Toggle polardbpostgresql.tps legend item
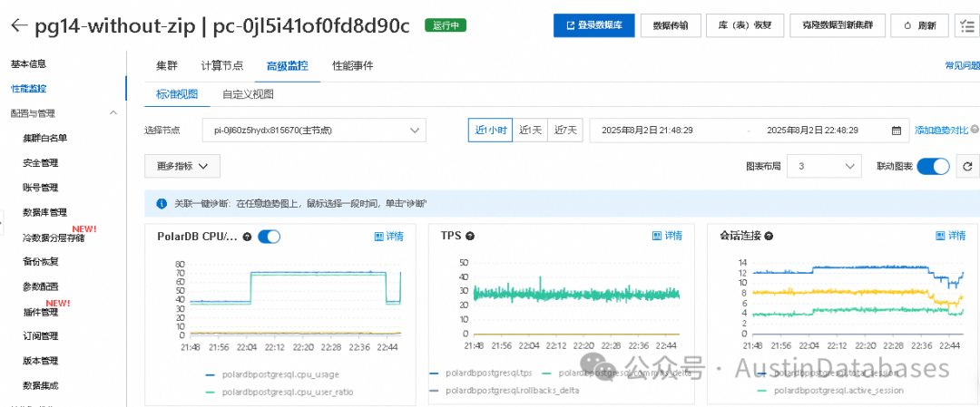Viewport: 980px width, 407px height. click(480, 373)
